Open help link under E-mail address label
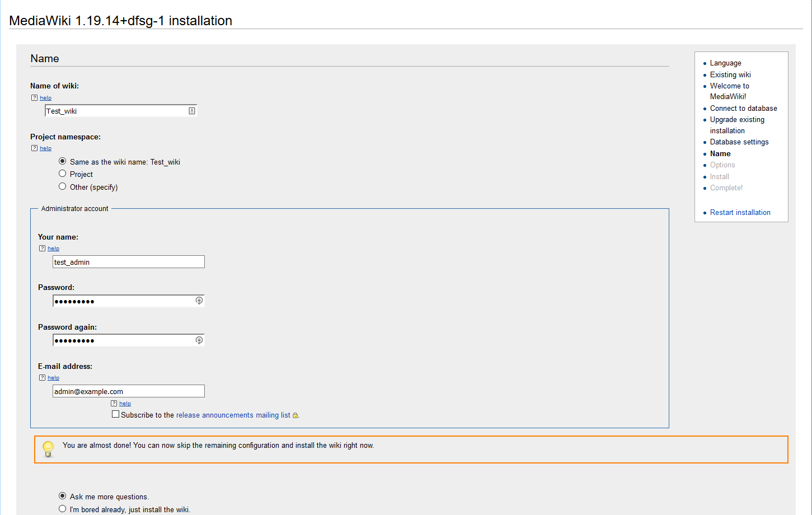 point(53,378)
